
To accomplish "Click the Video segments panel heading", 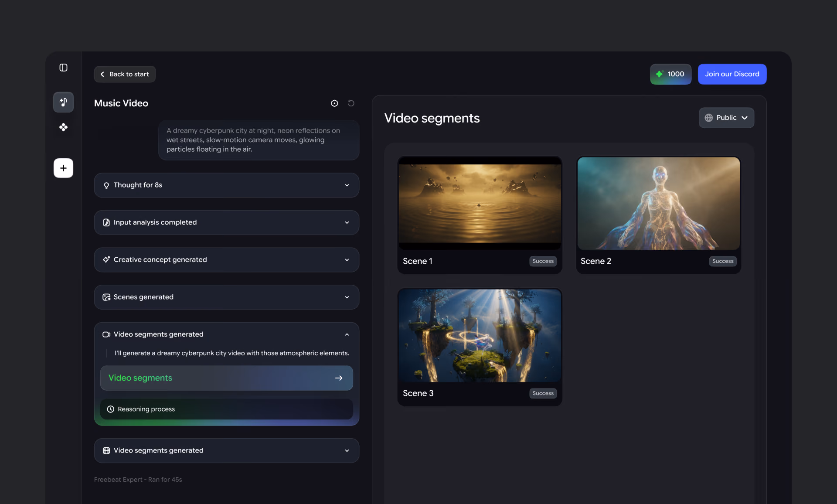I will [x=432, y=118].
